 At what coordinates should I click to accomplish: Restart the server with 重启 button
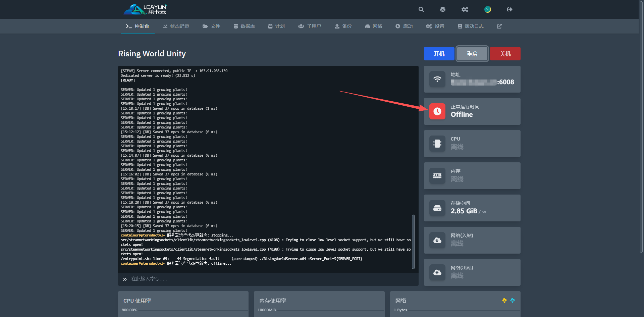click(472, 54)
